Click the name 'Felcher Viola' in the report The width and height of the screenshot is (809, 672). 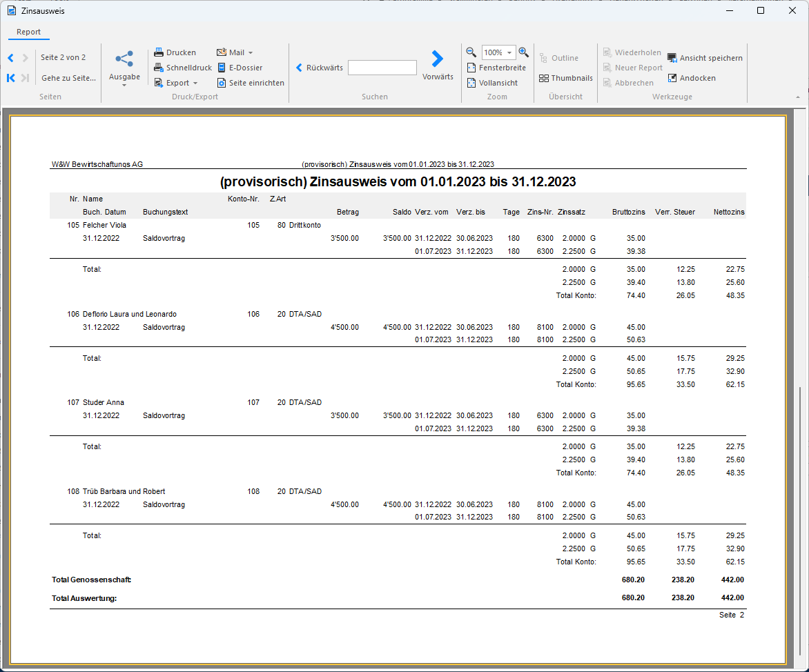click(x=104, y=226)
